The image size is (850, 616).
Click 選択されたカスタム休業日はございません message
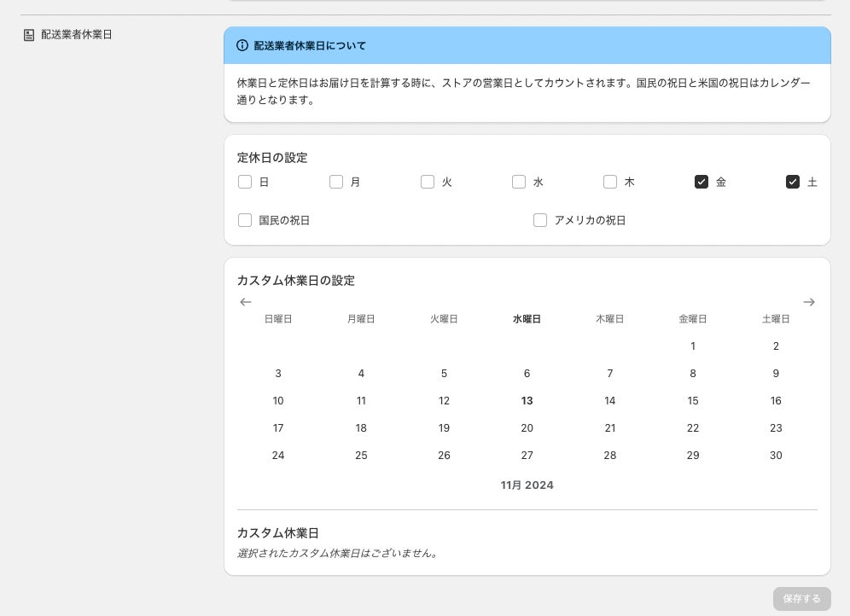tap(338, 553)
